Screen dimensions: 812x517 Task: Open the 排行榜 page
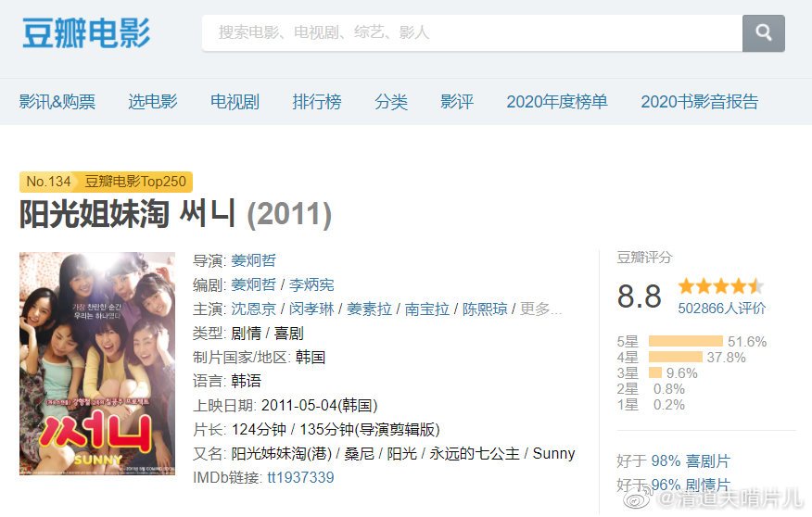pos(317,101)
